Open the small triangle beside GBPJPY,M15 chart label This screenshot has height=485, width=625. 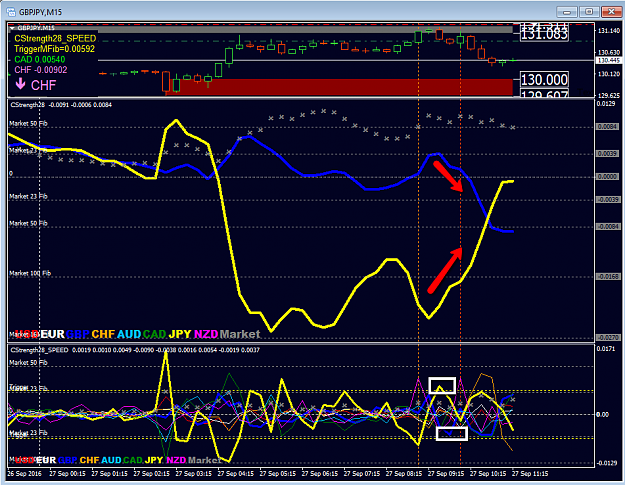pyautogui.click(x=12, y=28)
